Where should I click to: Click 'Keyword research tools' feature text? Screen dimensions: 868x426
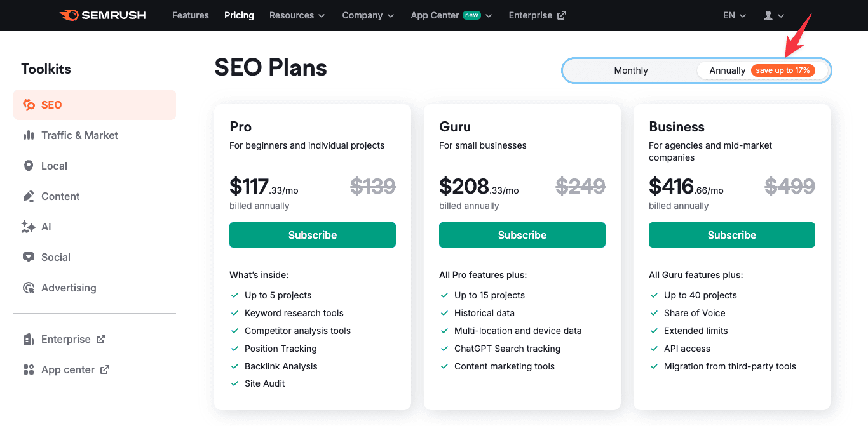294,313
